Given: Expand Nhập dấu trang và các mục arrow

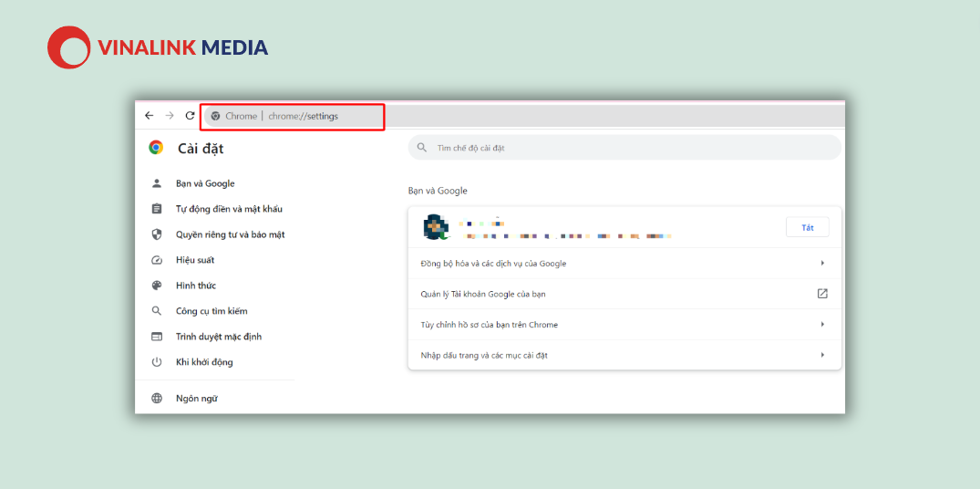Looking at the screenshot, I should pos(822,355).
